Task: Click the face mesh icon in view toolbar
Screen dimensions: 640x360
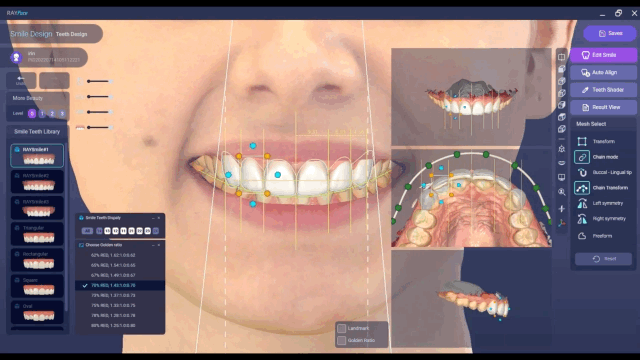Action: coord(562,149)
